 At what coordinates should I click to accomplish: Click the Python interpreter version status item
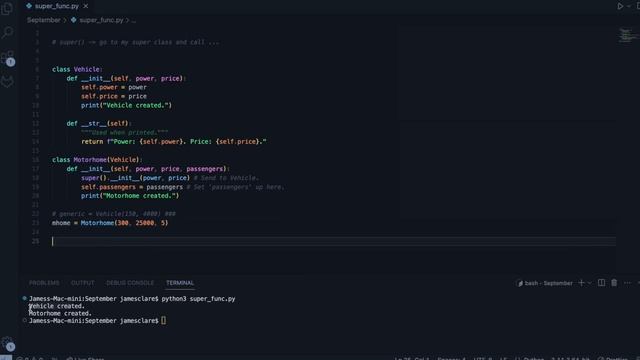tap(571, 359)
